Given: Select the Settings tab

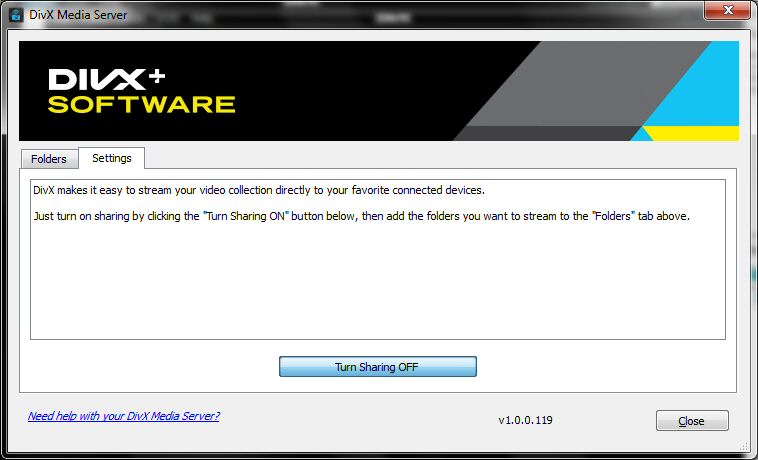Looking at the screenshot, I should coord(112,158).
